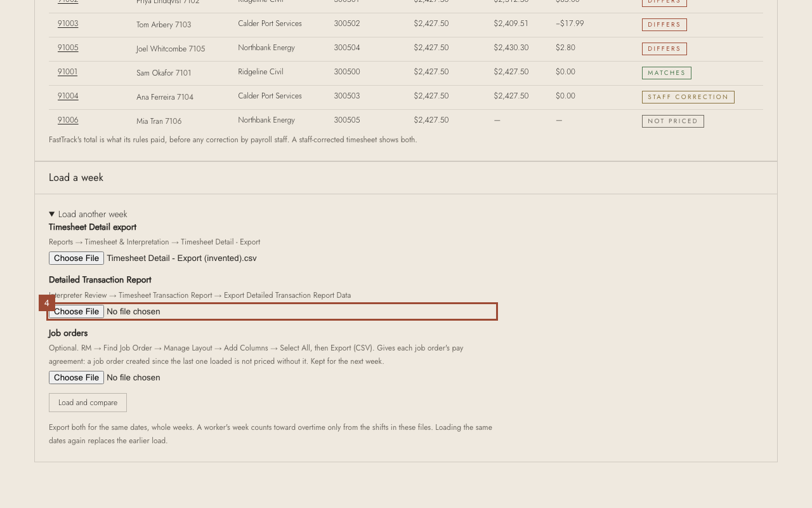812x508 pixels.
Task: Click job order number 300502
Action: [347, 23]
